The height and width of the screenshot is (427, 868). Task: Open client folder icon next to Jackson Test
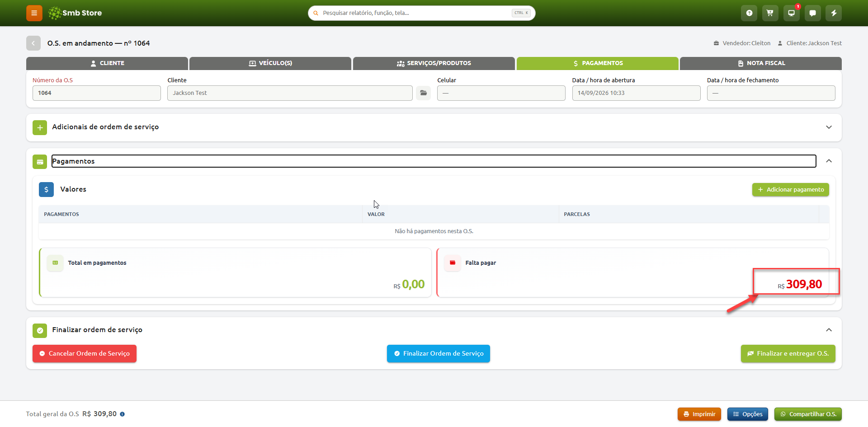(423, 93)
